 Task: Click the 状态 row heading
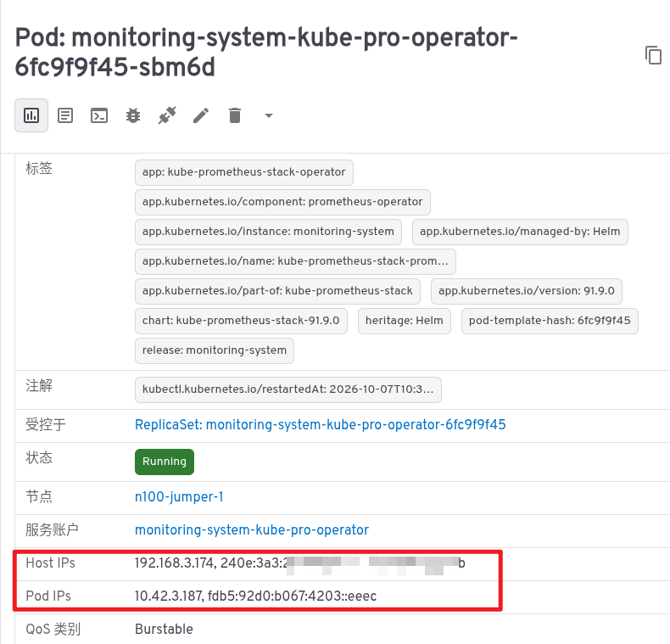39,457
